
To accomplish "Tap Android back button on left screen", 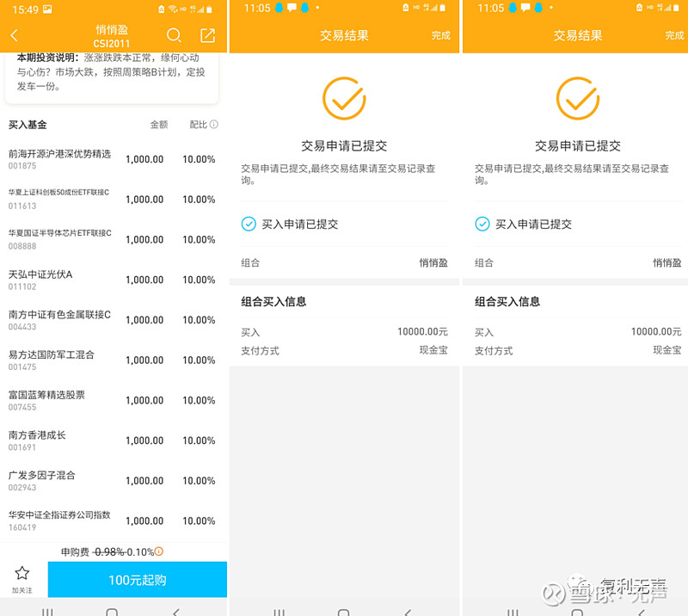I will point(176,612).
